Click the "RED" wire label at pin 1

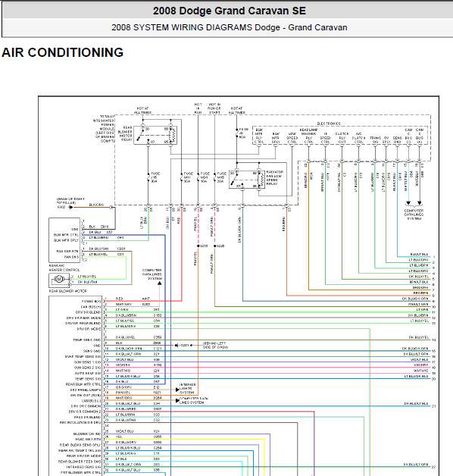(x=119, y=299)
